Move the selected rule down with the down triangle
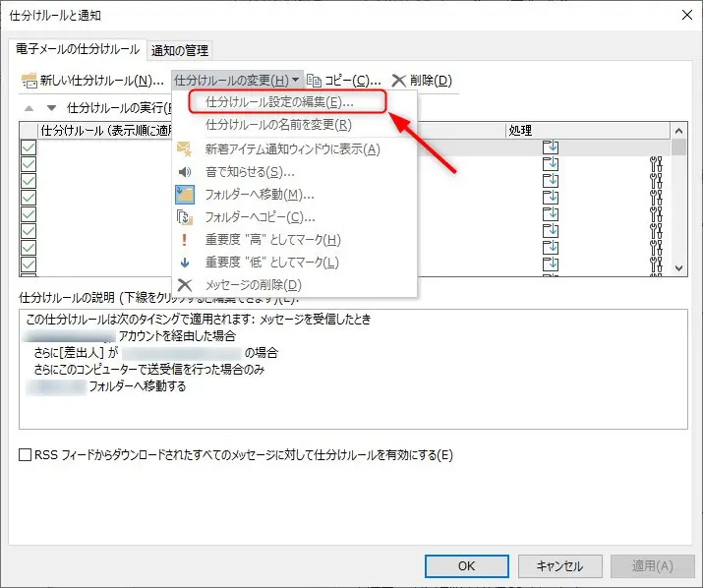The height and width of the screenshot is (588, 703). pyautogui.click(x=51, y=108)
